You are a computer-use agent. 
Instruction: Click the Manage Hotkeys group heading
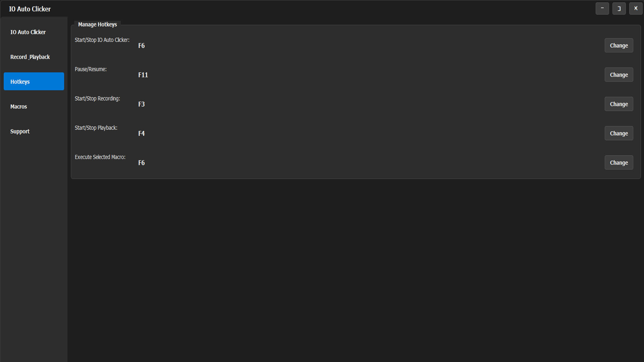(x=97, y=24)
